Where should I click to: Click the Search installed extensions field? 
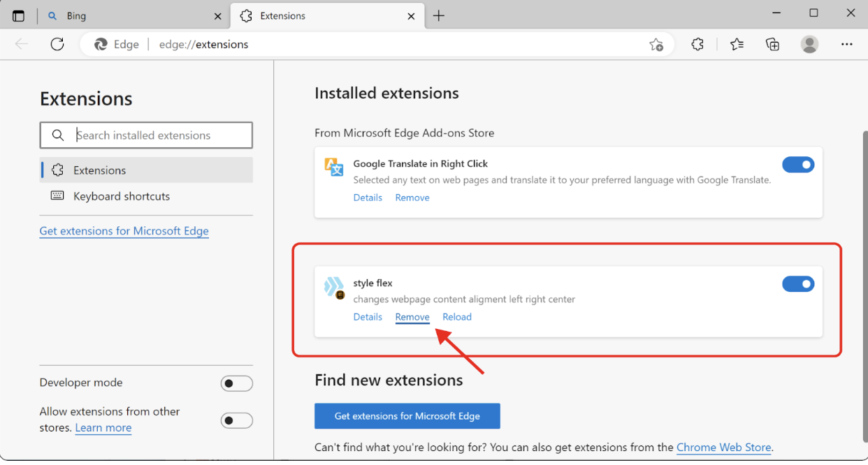coord(154,135)
